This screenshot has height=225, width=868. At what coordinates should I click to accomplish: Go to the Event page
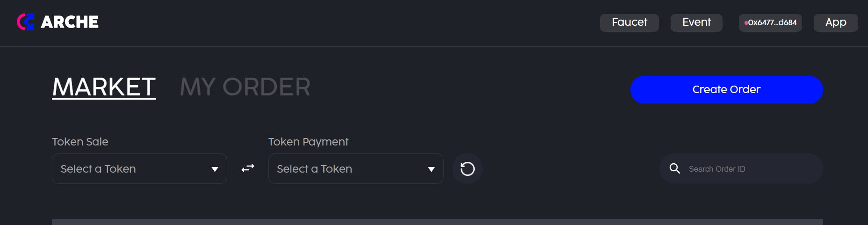click(696, 22)
